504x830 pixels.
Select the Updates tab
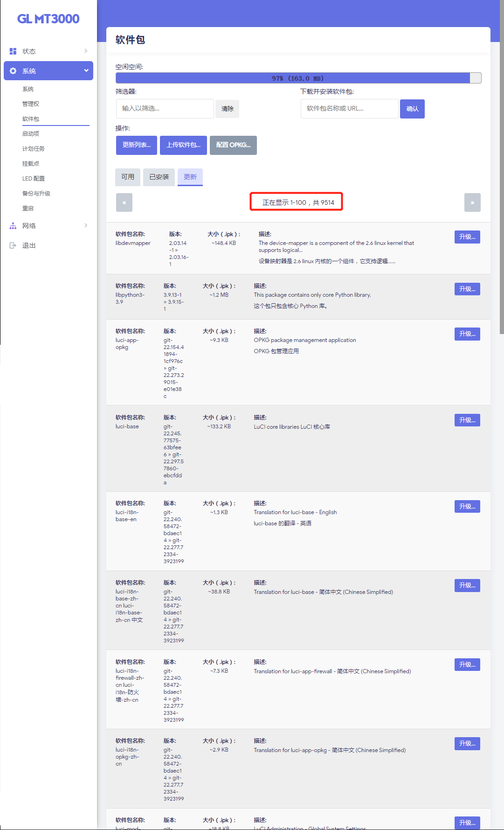pos(190,177)
